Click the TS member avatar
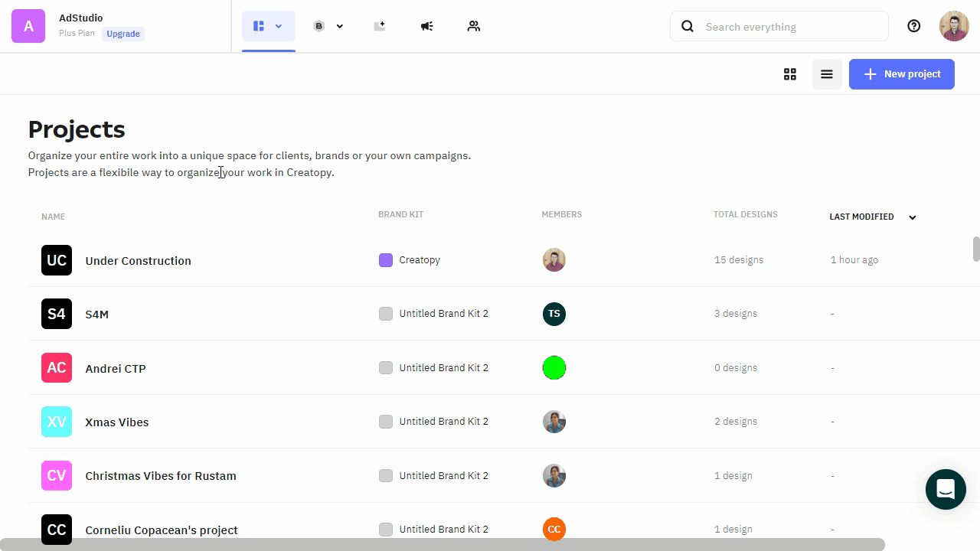The height and width of the screenshot is (551, 980). point(554,314)
